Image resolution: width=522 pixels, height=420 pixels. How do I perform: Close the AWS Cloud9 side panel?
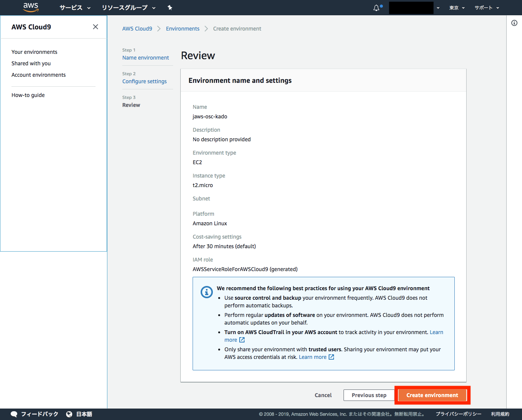(96, 27)
